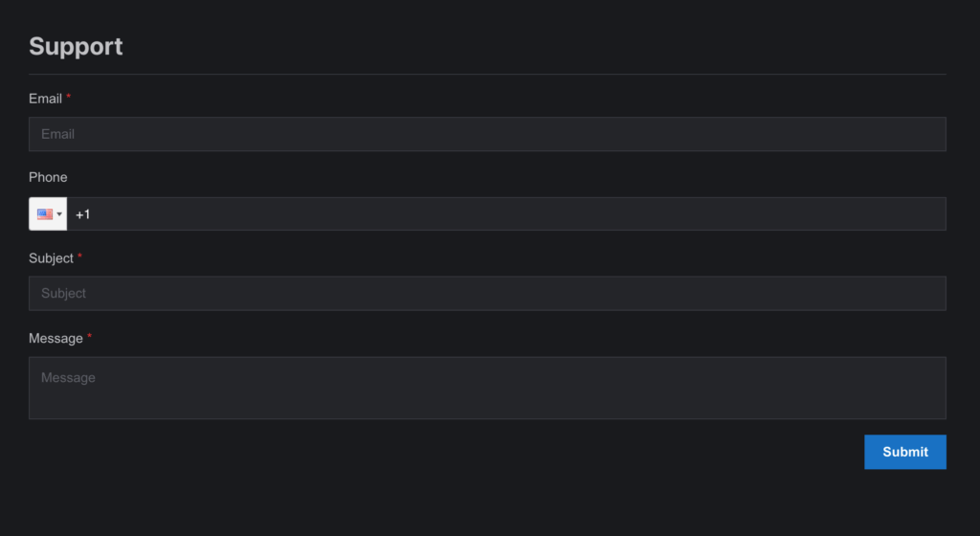Click the red asterisk beside Email
The width and height of the screenshot is (980, 536).
pyautogui.click(x=69, y=98)
